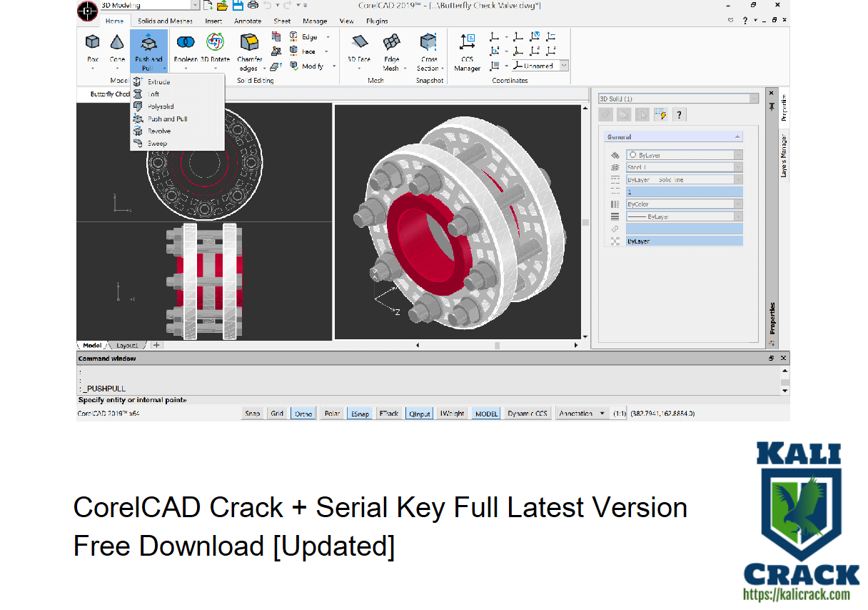Toggle Polar in the status bar
This screenshot has height=610, width=868.
pyautogui.click(x=332, y=413)
